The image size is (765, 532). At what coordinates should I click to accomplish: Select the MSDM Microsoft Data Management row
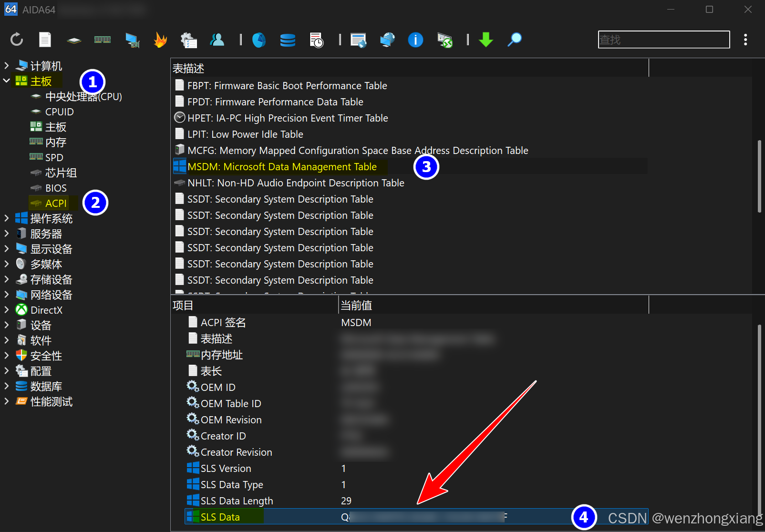pyautogui.click(x=410, y=167)
